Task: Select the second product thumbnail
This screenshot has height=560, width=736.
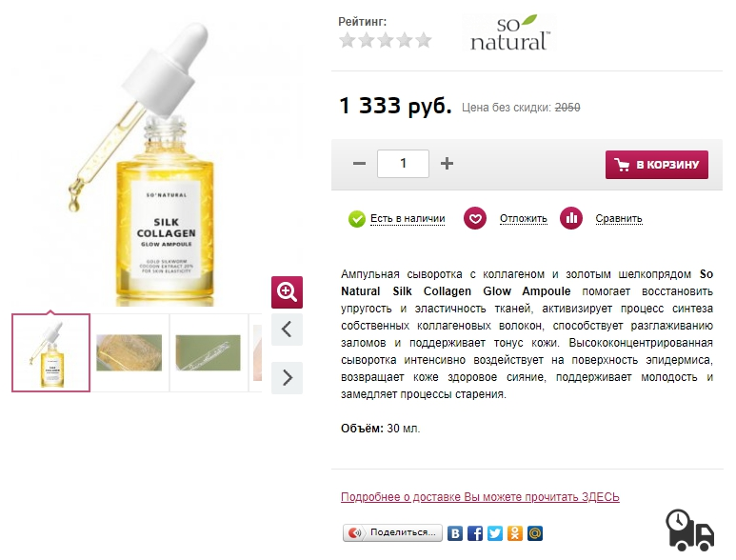Action: pyautogui.click(x=129, y=352)
